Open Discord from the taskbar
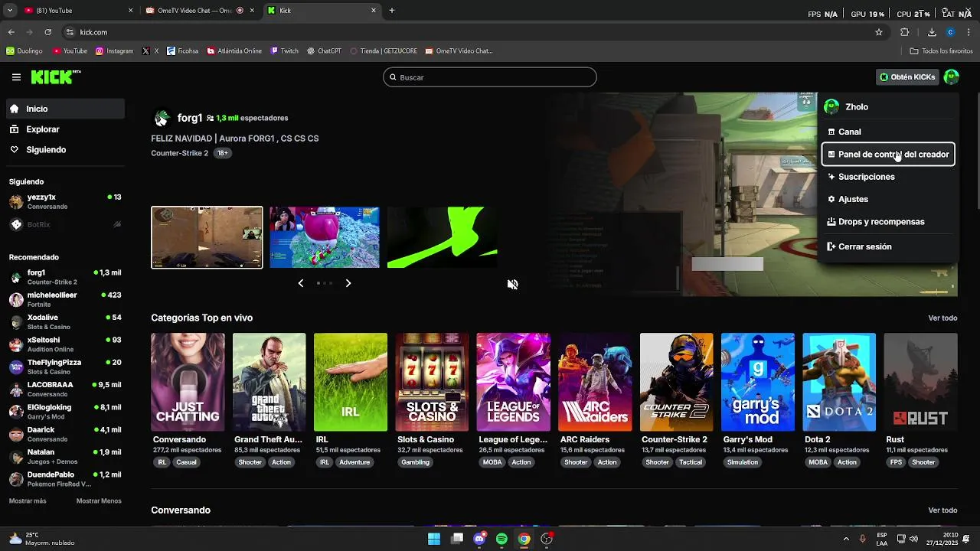This screenshot has width=980, height=551. coord(479,539)
